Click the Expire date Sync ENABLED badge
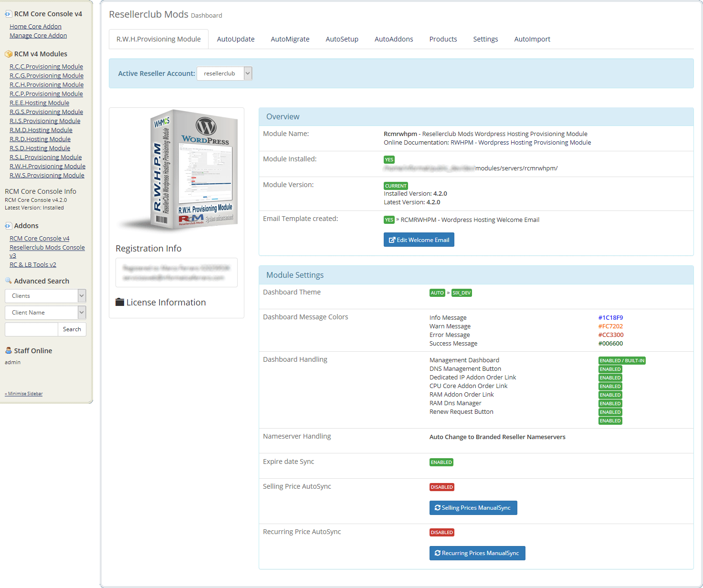This screenshot has width=703, height=588. (441, 462)
